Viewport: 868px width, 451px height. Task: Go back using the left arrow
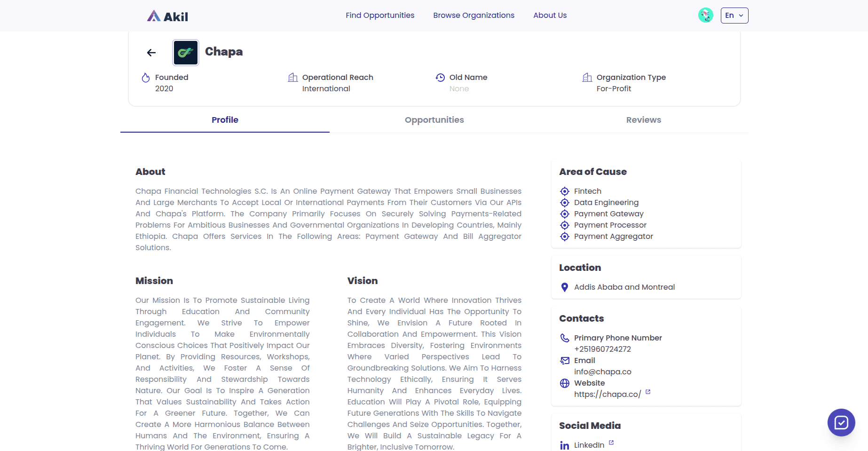pyautogui.click(x=151, y=53)
